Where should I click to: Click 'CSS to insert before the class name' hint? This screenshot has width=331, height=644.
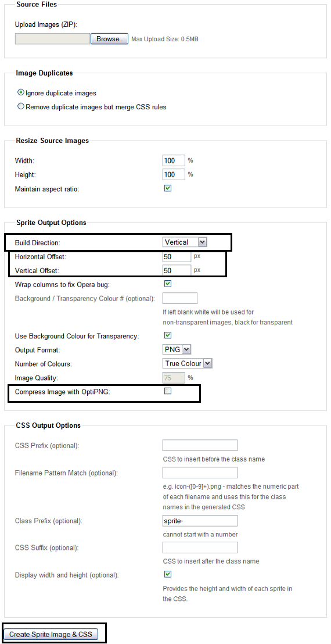(214, 459)
